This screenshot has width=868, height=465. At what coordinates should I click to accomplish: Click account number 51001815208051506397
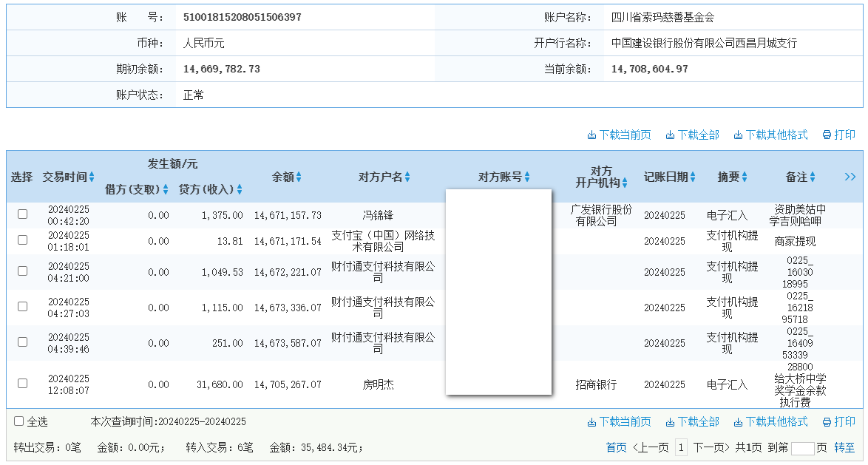243,17
